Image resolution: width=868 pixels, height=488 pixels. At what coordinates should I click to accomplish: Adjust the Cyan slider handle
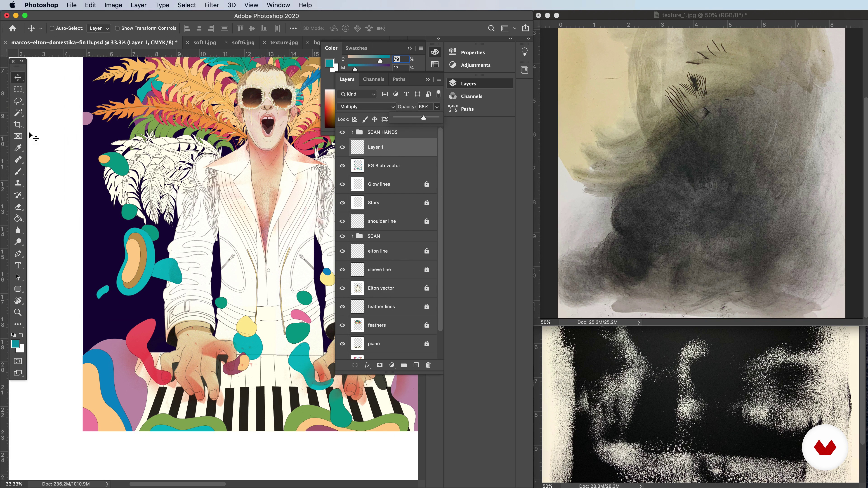[x=380, y=61]
